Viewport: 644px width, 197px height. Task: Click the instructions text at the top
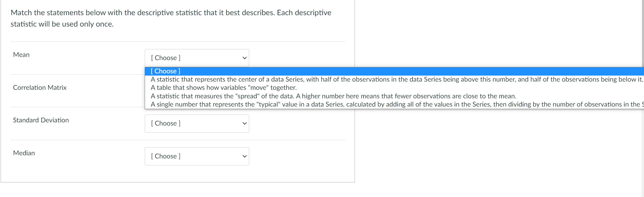(171, 18)
